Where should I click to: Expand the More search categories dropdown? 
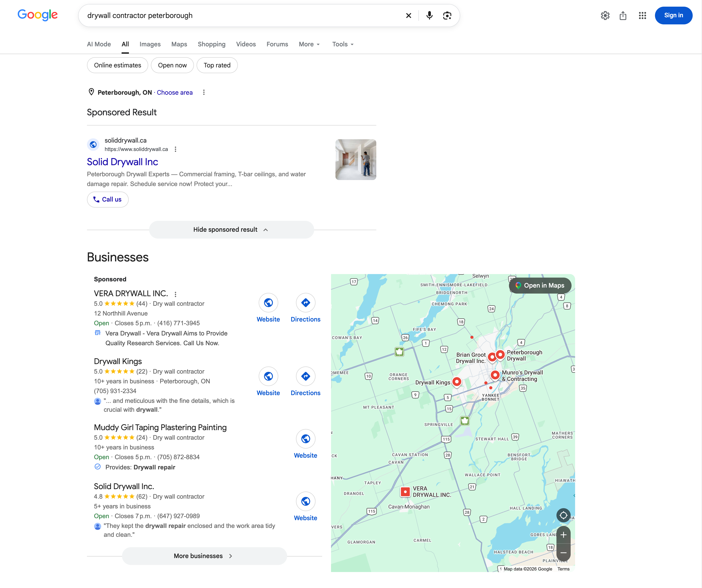coord(309,44)
